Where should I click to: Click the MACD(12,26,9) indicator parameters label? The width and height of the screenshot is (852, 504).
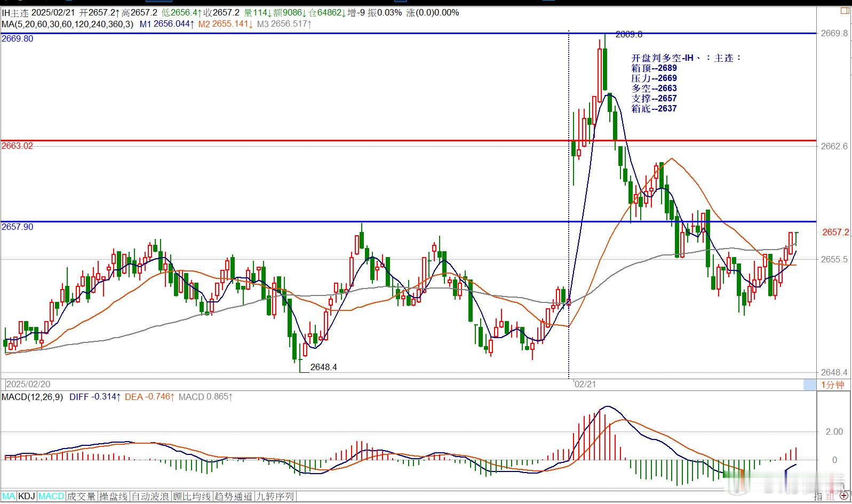[x=33, y=397]
